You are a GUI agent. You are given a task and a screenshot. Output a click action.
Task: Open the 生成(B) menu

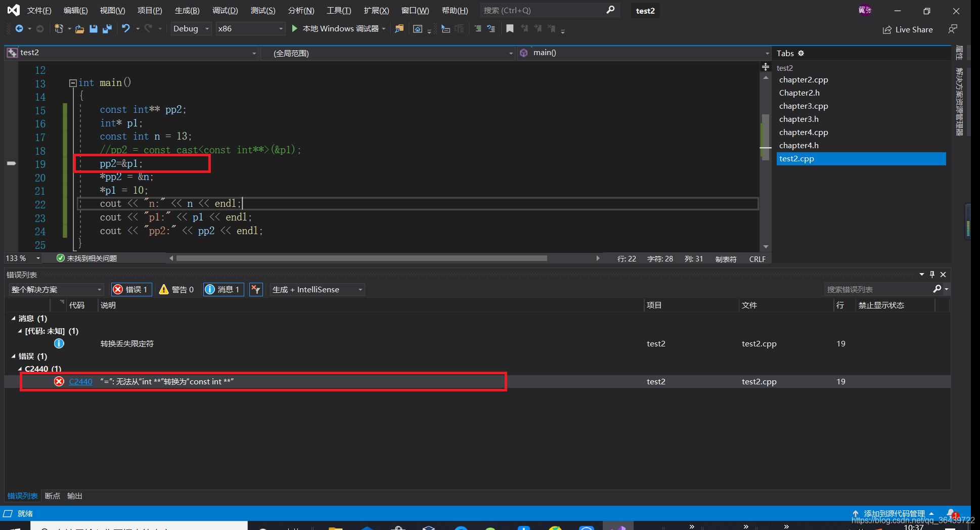pyautogui.click(x=187, y=10)
